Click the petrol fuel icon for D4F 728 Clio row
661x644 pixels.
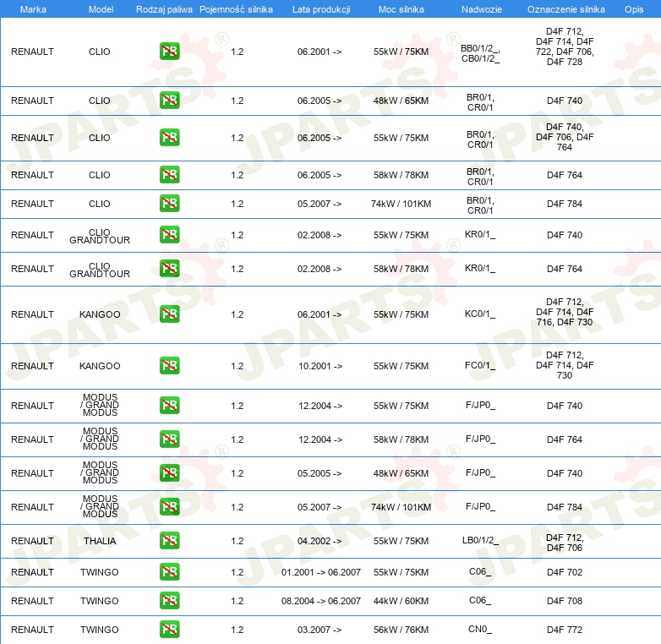click(x=169, y=52)
